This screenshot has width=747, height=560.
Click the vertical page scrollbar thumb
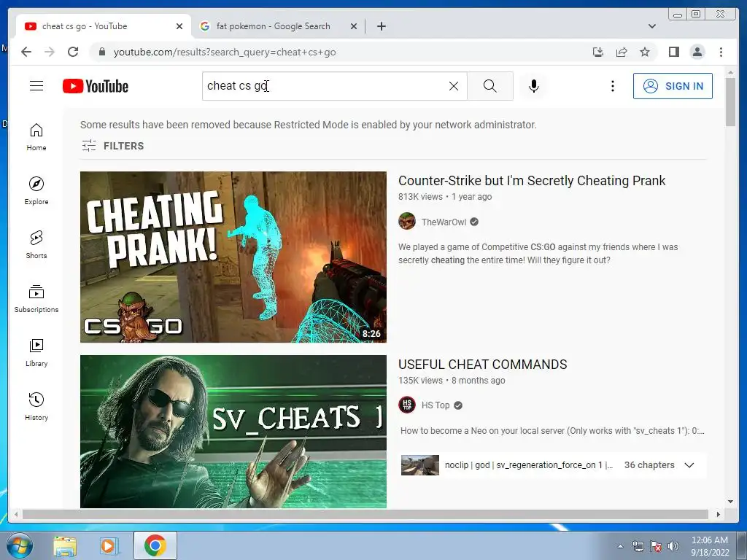(731, 102)
